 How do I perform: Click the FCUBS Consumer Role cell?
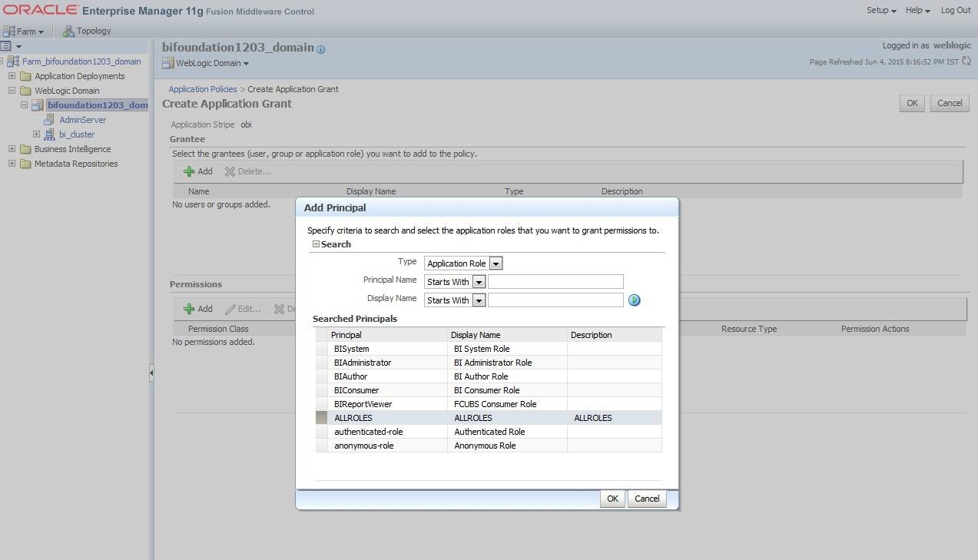point(507,404)
